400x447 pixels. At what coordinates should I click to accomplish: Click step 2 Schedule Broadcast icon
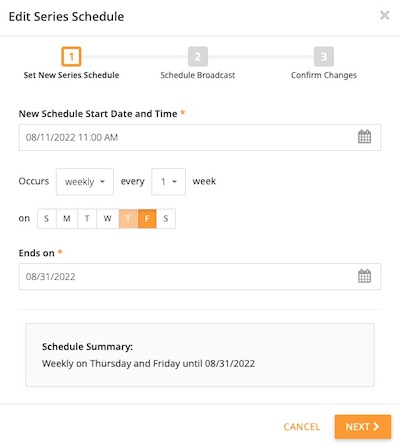pos(198,57)
